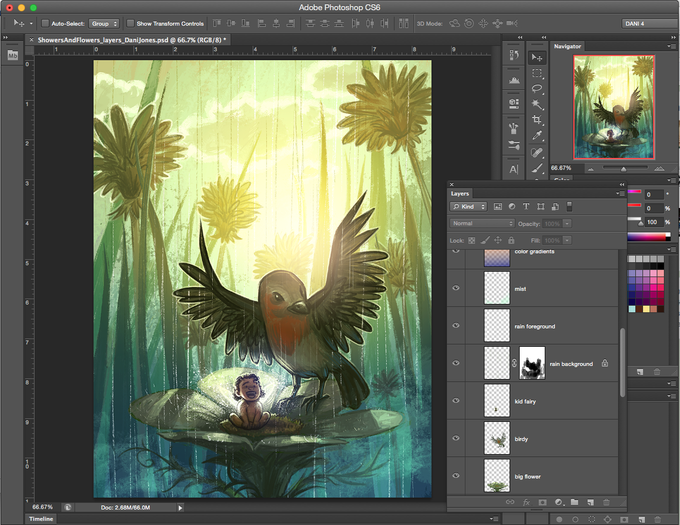Image resolution: width=680 pixels, height=525 pixels.
Task: Open the Properties panel icon
Action: [514, 103]
